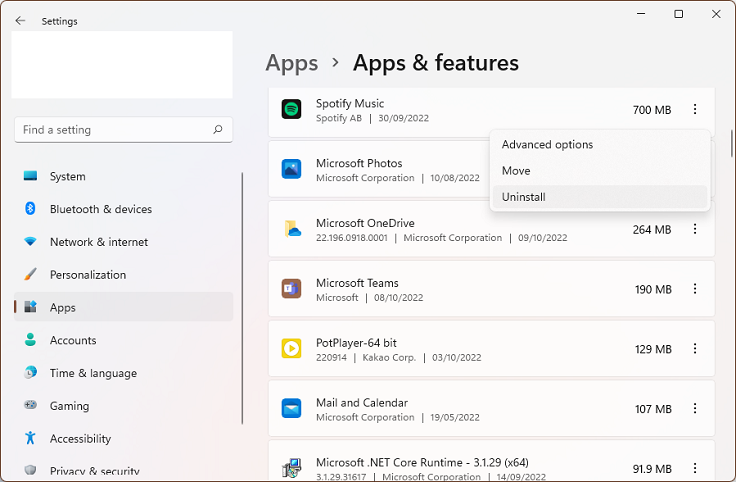This screenshot has width=736, height=482.
Task: Click the Microsoft Teams app name
Action: tap(357, 283)
